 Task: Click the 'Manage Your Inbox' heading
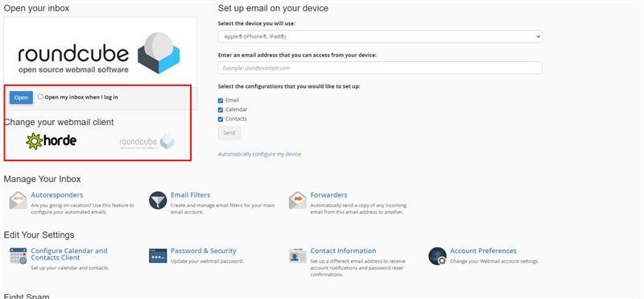coord(43,179)
